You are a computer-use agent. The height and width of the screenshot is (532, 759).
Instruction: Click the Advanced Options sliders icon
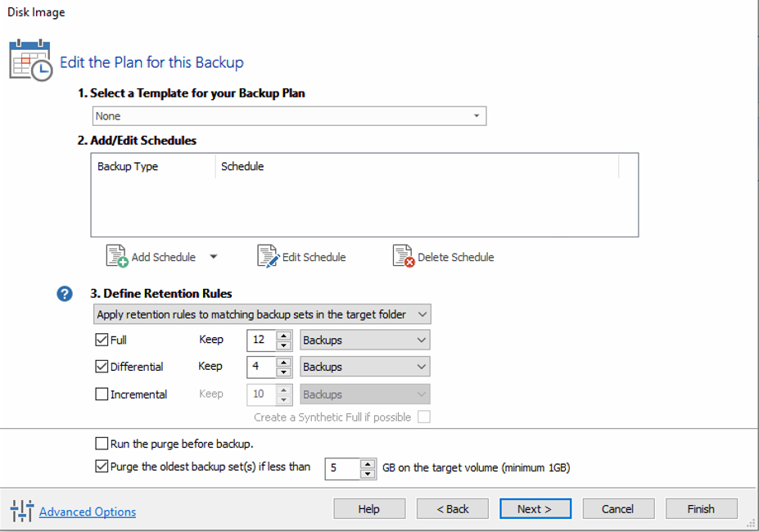tap(22, 511)
